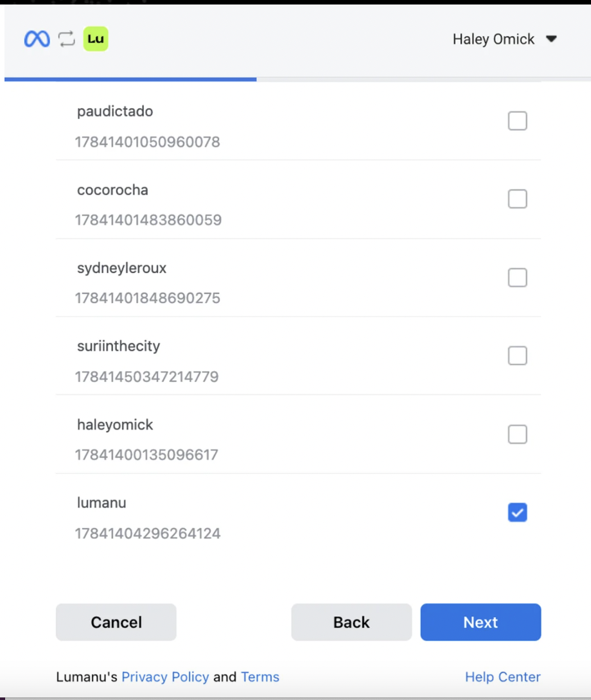Screen dimensions: 591x700
Task: Uncheck the lumanu account checkbox
Action: click(x=517, y=512)
